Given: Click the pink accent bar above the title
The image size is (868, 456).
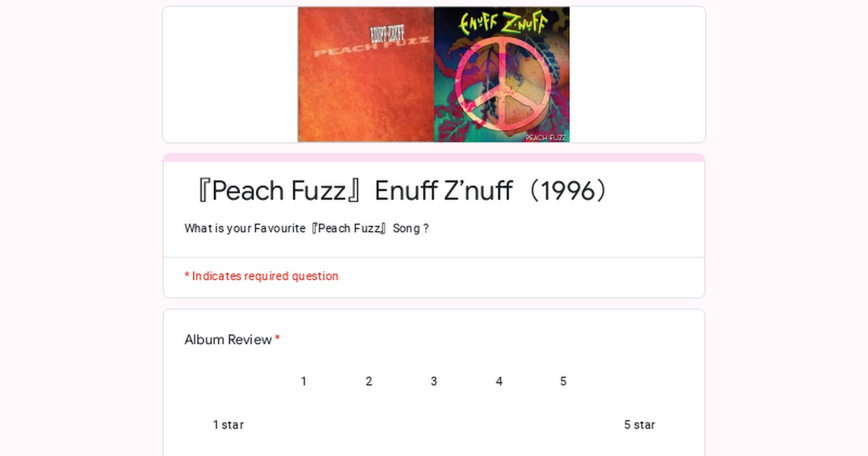Looking at the screenshot, I should 434,158.
